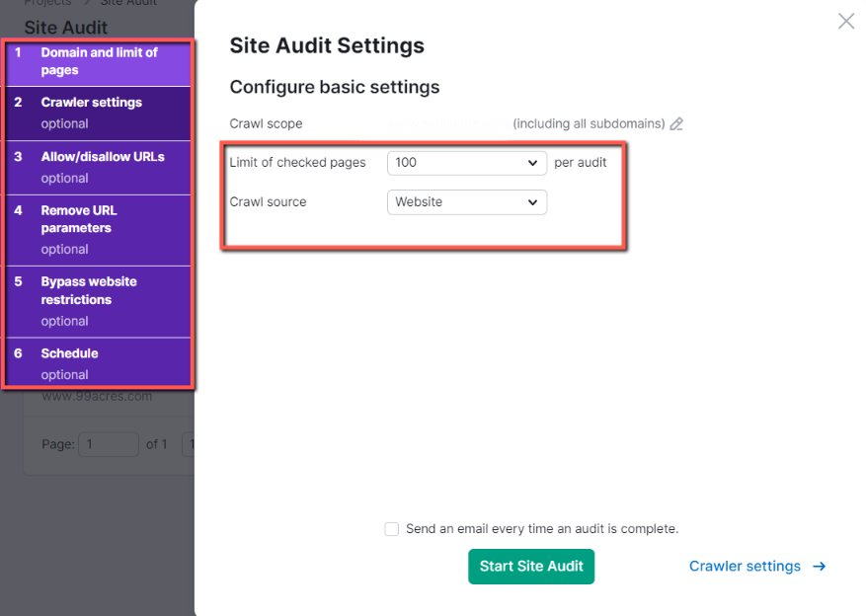This screenshot has width=866, height=616.
Task: Enable email notification when audit completes
Action: point(391,529)
